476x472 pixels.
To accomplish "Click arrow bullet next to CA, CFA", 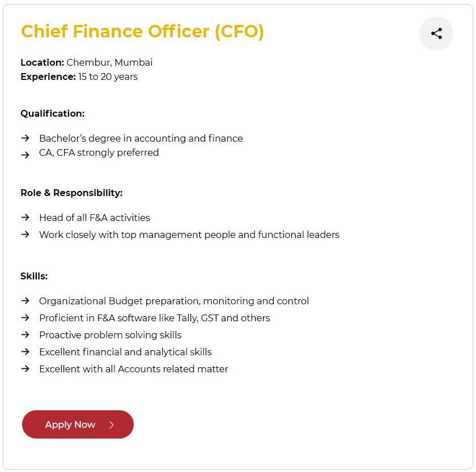I will 25,154.
